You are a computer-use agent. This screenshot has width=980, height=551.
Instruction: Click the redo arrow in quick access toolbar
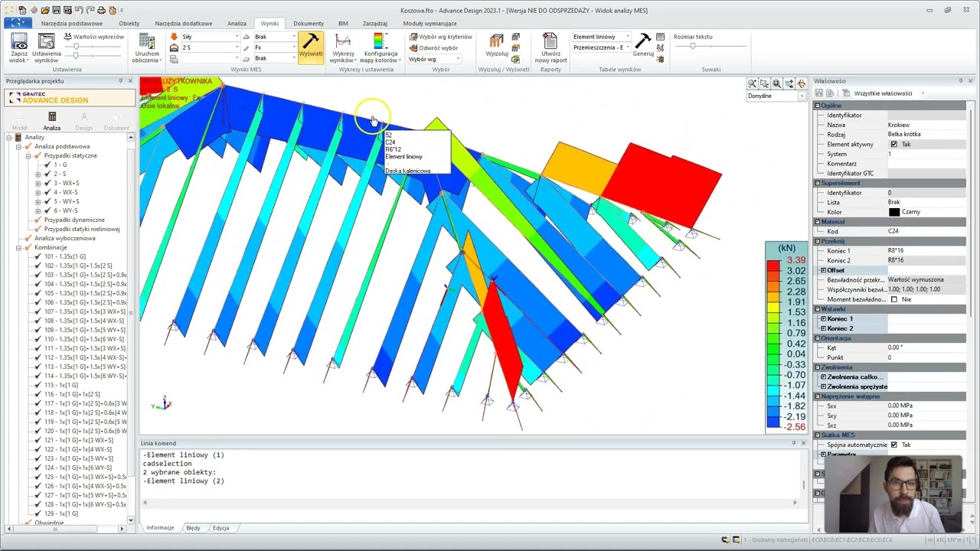(x=91, y=11)
